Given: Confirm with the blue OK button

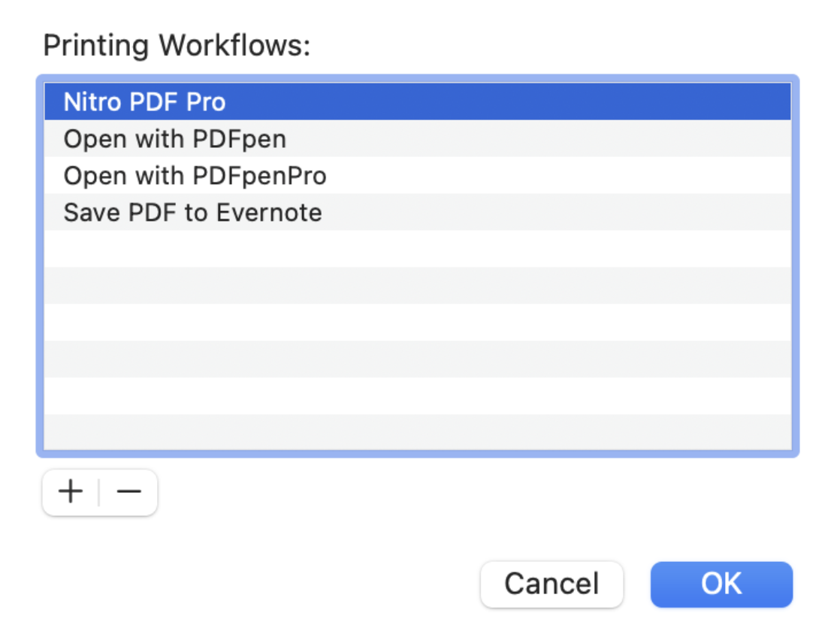Looking at the screenshot, I should tap(721, 584).
